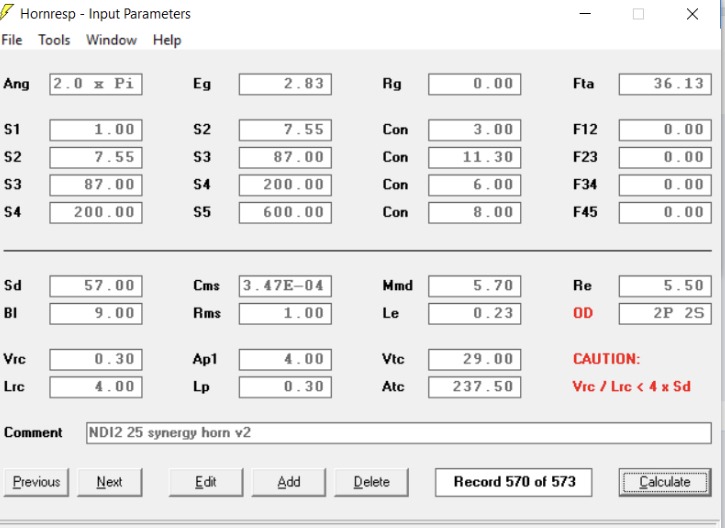Close the Hornresp window
Viewport: 725px width, 528px height.
point(692,14)
